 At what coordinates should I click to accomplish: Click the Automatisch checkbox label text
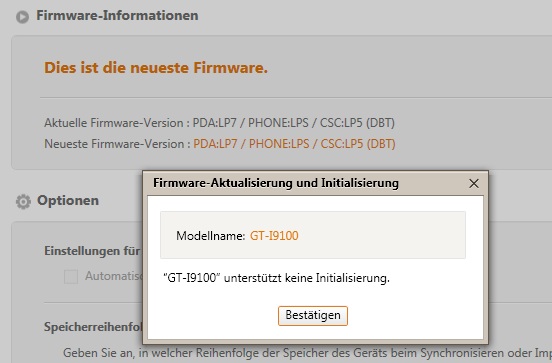tap(114, 276)
